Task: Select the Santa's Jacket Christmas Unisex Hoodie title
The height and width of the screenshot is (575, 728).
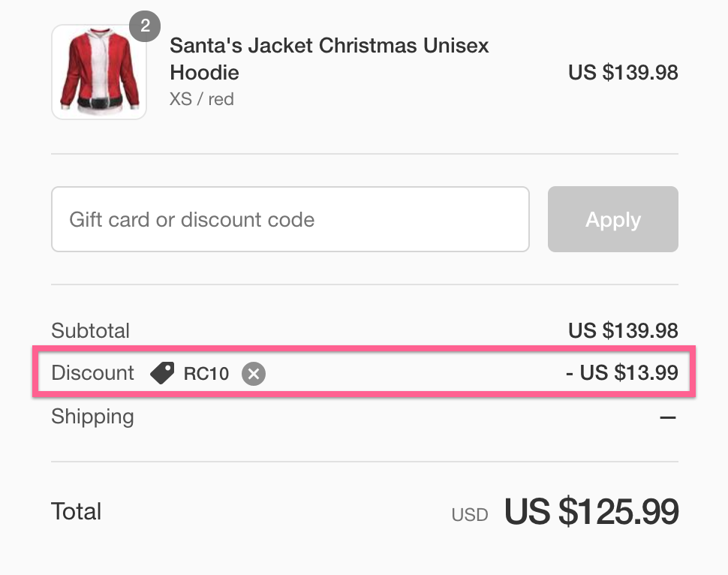Action: (329, 59)
